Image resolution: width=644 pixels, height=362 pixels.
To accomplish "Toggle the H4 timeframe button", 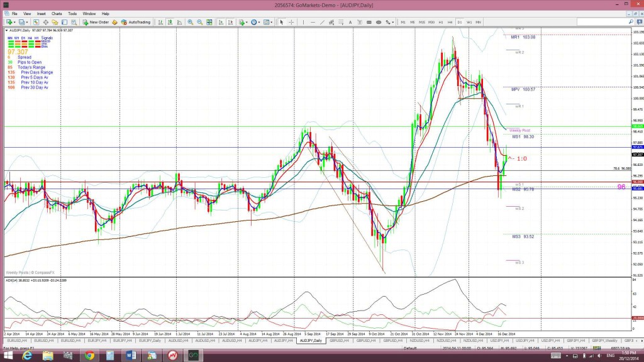I will (450, 22).
